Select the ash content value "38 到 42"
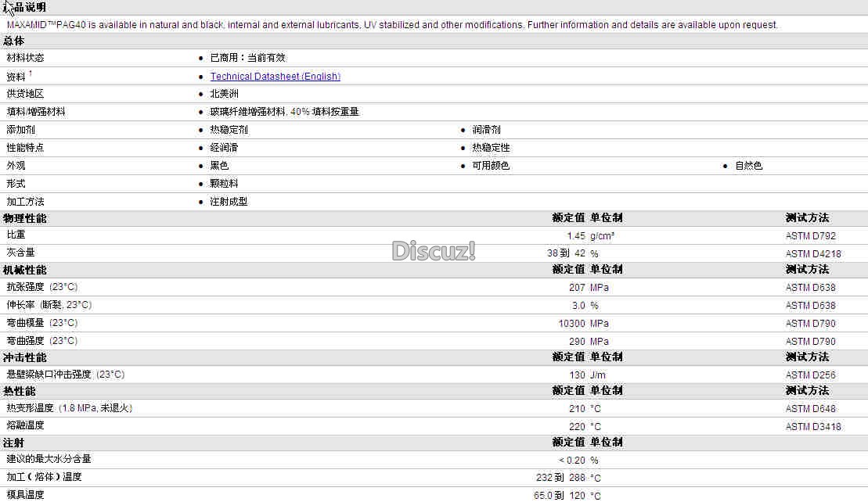The height and width of the screenshot is (502, 868). click(x=567, y=254)
